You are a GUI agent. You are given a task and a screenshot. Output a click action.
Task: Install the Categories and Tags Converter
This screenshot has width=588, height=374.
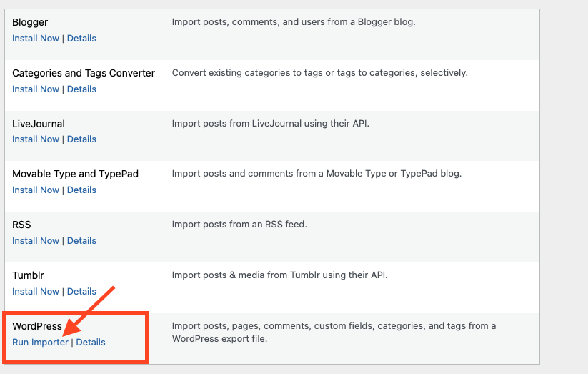point(36,89)
